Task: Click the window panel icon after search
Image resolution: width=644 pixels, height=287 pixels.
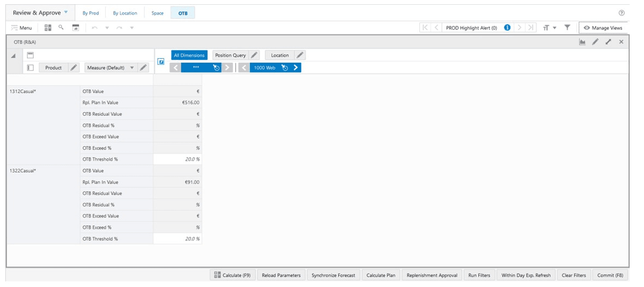Action: (75, 28)
